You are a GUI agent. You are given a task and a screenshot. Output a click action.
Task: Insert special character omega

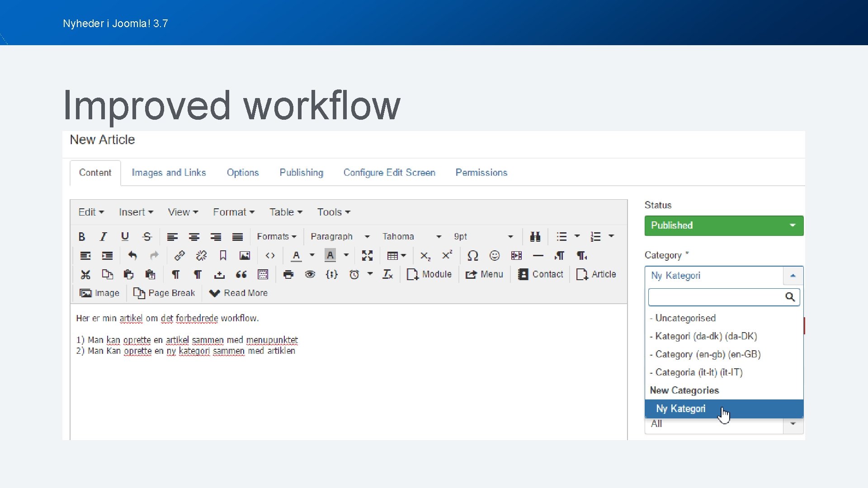(473, 256)
